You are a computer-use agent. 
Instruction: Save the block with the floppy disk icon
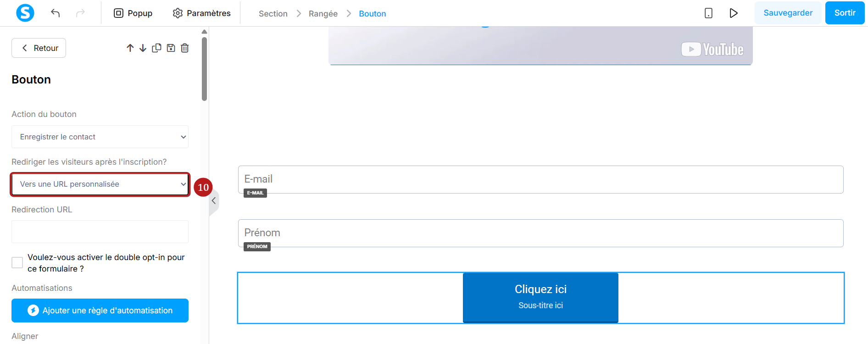coord(171,48)
